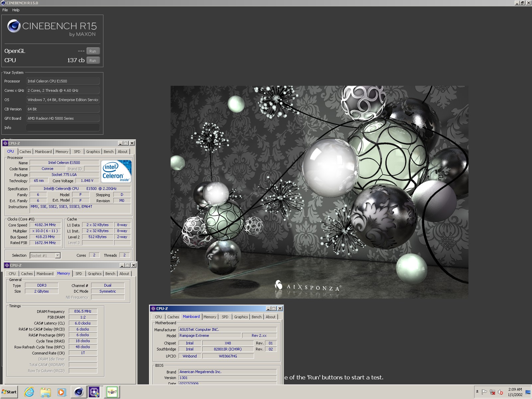Click Multiplier value x 10.0 ( 6 - 11 )

(x=45, y=231)
